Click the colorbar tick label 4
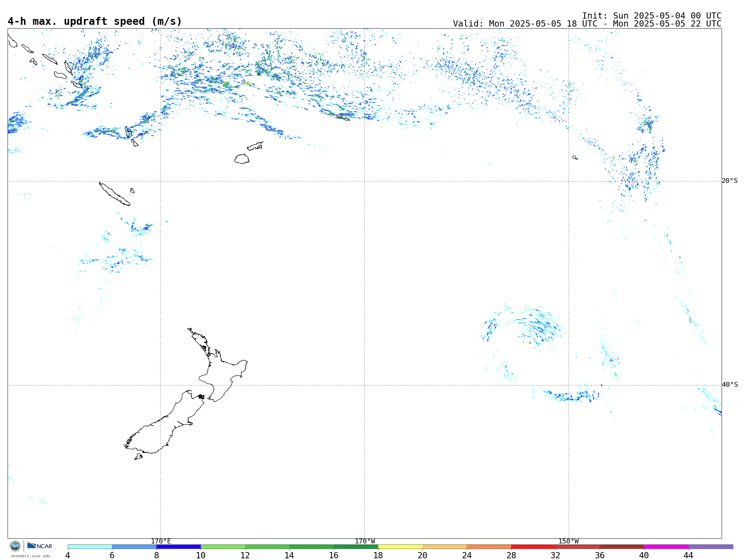 click(68, 555)
